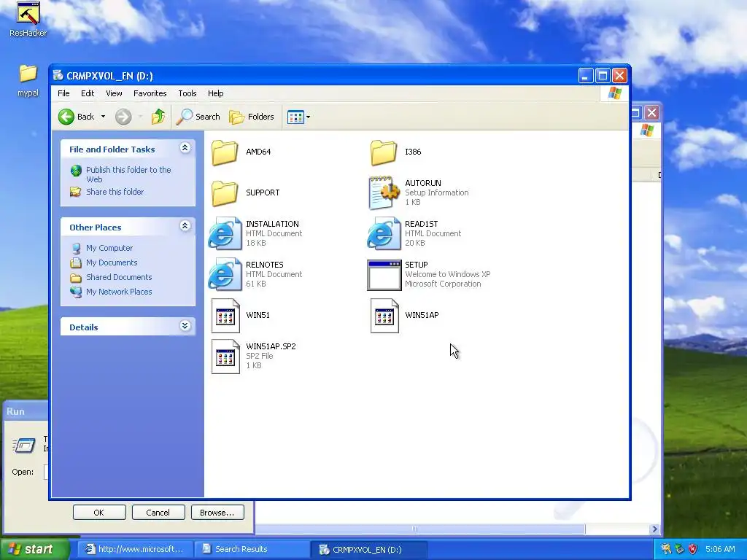
Task: Open the Edit menu
Action: [x=88, y=93]
